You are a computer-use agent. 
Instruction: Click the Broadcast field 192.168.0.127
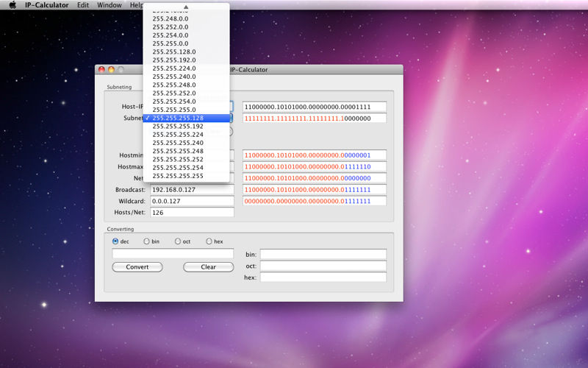click(192, 190)
